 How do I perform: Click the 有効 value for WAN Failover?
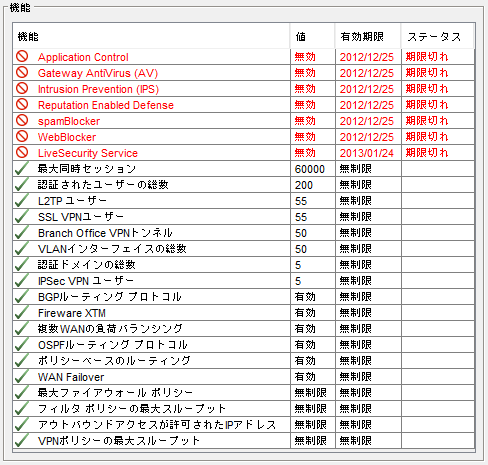[305, 377]
